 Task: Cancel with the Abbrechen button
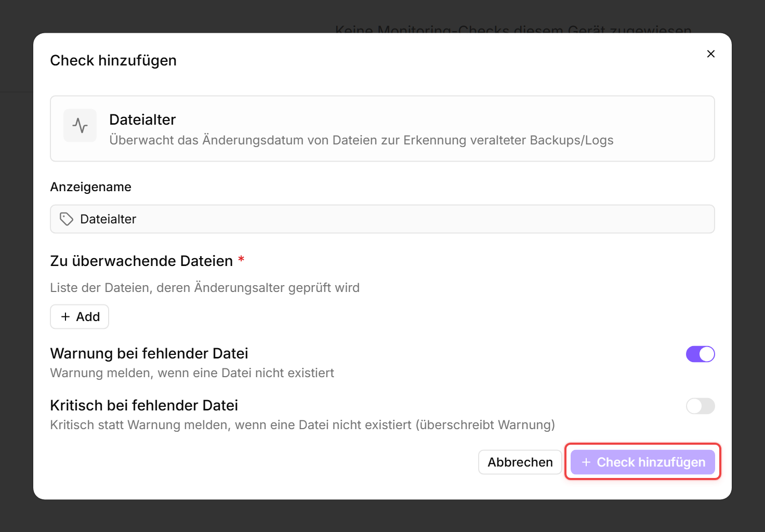tap(520, 462)
